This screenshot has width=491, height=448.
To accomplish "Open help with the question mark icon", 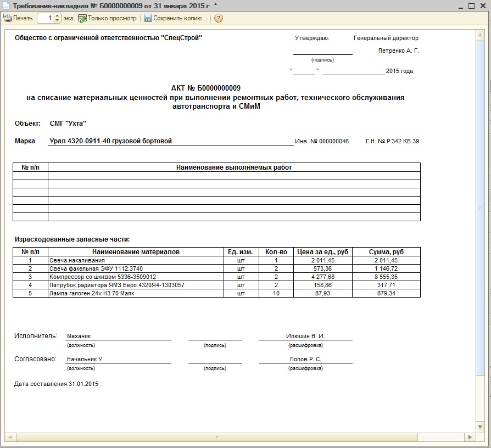I will tap(219, 18).
